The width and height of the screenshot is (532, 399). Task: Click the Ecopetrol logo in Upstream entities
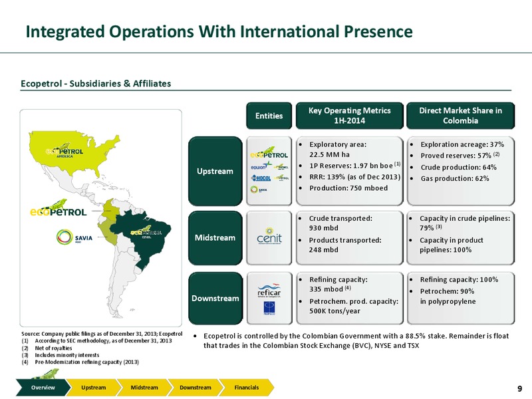(x=269, y=153)
